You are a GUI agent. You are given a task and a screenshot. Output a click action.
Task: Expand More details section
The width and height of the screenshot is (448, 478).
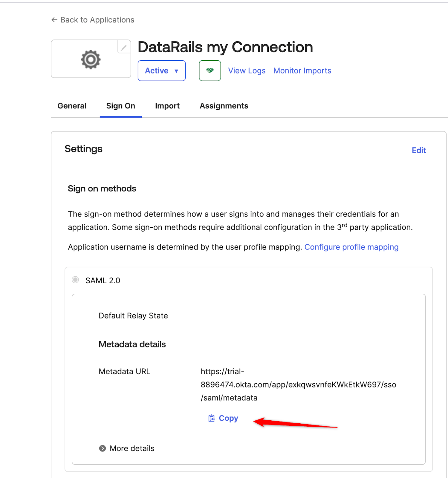pyautogui.click(x=127, y=448)
